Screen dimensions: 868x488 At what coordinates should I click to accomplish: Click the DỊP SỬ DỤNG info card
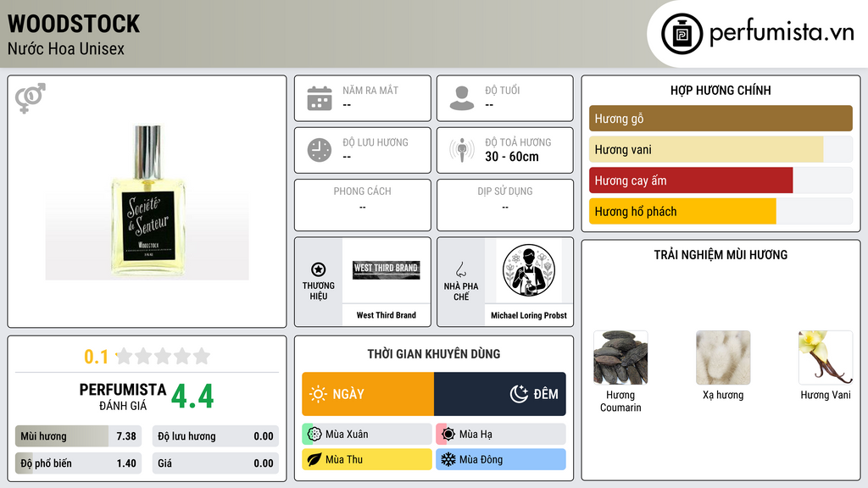click(x=505, y=205)
